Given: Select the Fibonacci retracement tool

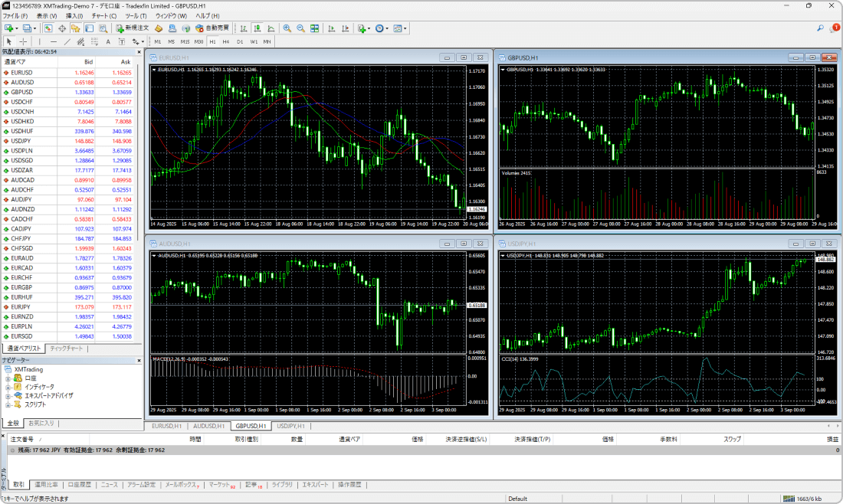Looking at the screenshot, I should coord(94,41).
